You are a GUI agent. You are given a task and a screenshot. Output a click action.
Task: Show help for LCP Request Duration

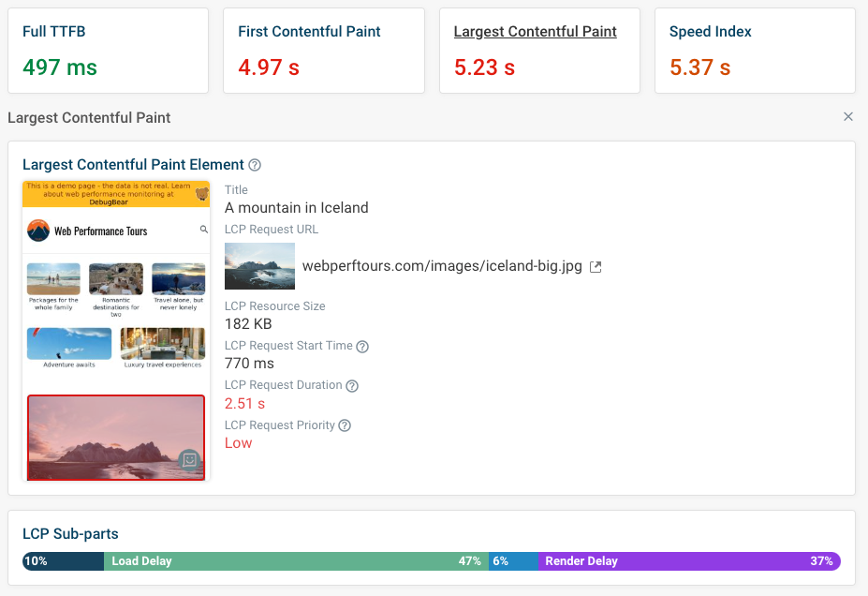[x=352, y=386]
